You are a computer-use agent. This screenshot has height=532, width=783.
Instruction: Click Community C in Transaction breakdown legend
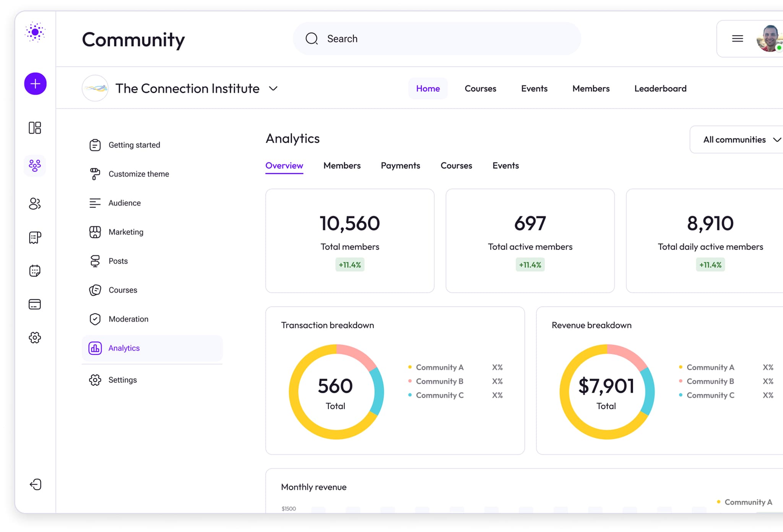click(x=439, y=396)
